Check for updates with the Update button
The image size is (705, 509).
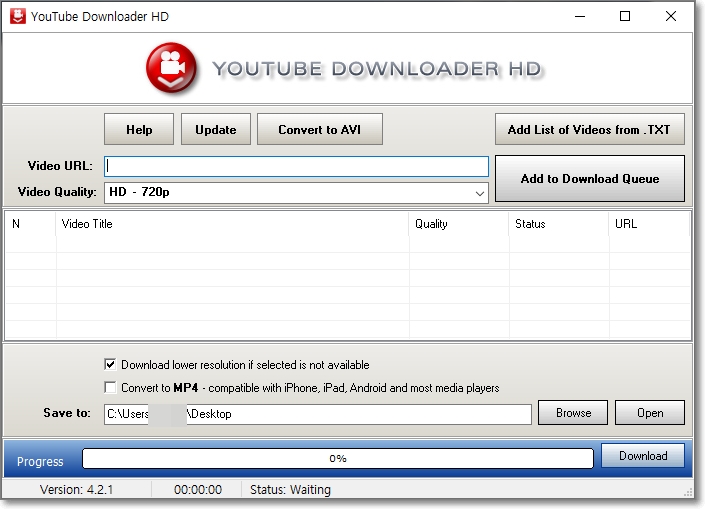pyautogui.click(x=216, y=129)
